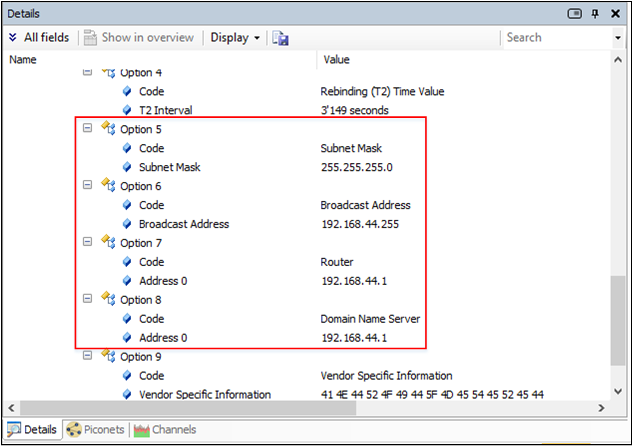
Task: Collapse the Option 4 tree node
Action: click(x=87, y=72)
